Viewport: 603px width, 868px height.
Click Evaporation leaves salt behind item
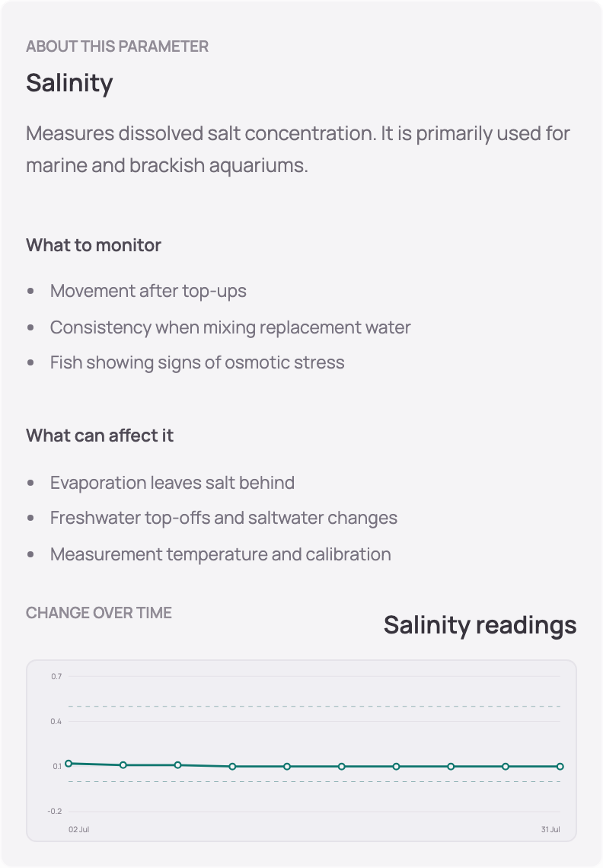coord(172,483)
